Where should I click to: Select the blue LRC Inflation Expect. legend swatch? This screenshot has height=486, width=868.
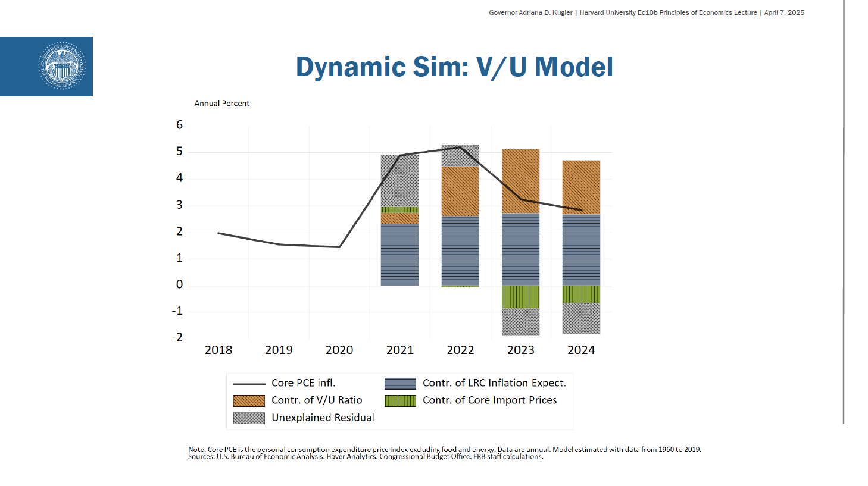tap(400, 384)
